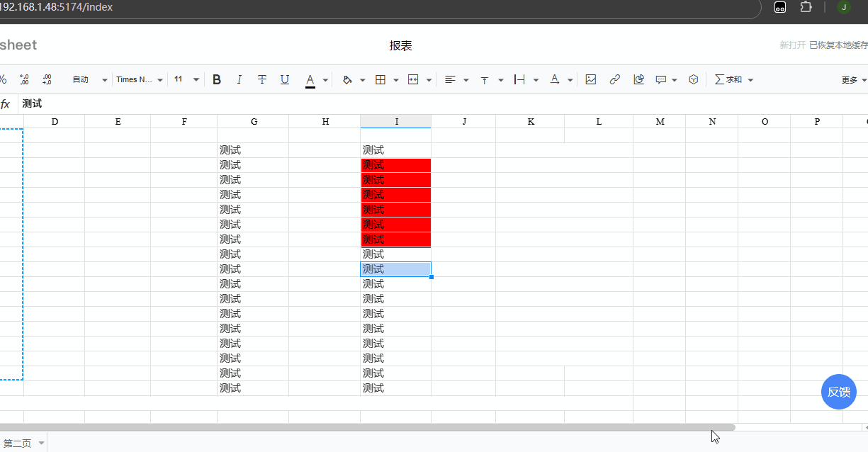Image resolution: width=868 pixels, height=452 pixels.
Task: Switch to the 第二页 sheet tab
Action: click(x=17, y=443)
